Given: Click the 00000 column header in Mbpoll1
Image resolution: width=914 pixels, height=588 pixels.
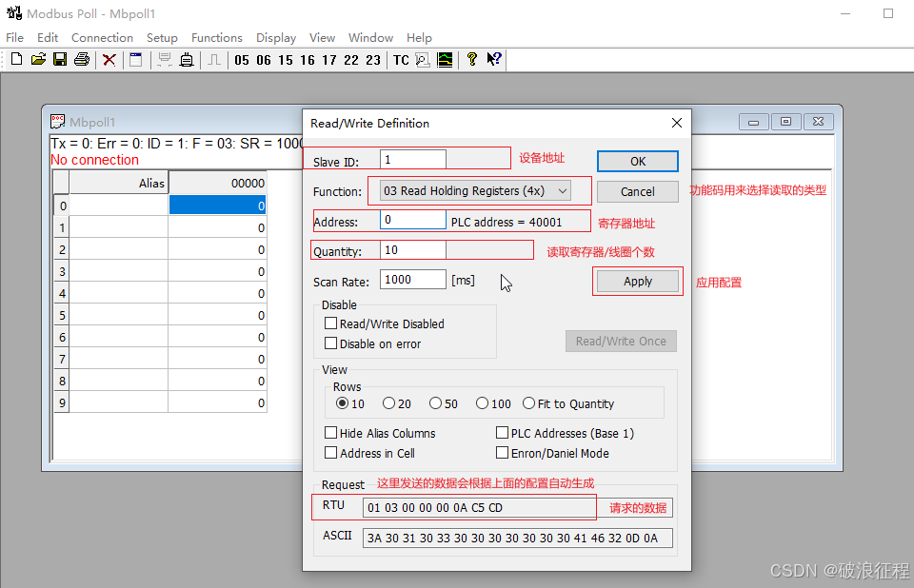Looking at the screenshot, I should coord(217,183).
